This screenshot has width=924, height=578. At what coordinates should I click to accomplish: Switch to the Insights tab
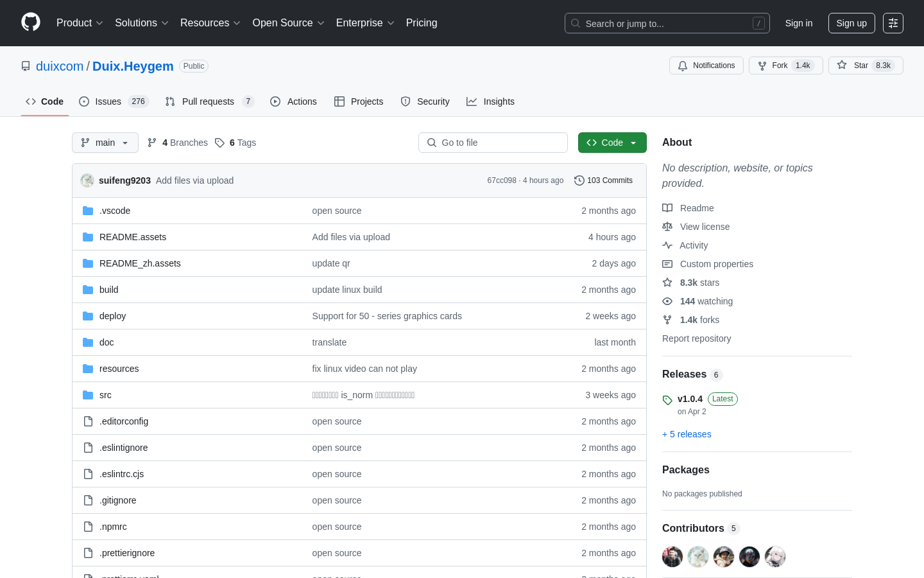coord(490,101)
